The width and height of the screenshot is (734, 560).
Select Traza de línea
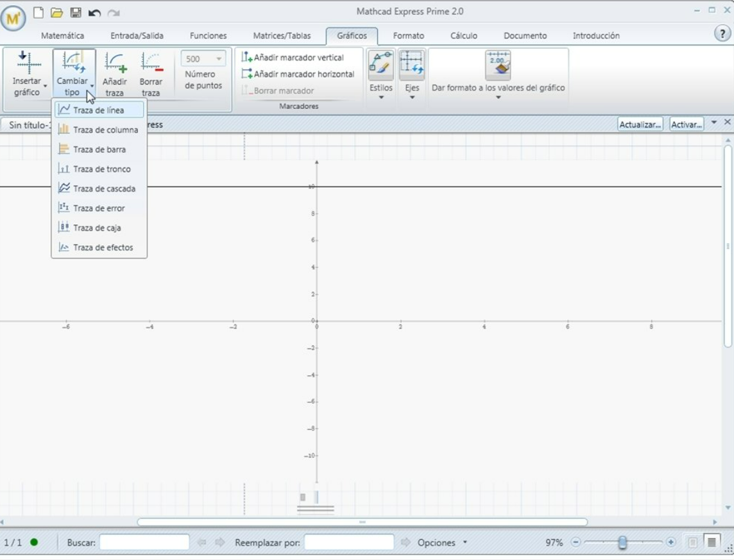(x=99, y=110)
